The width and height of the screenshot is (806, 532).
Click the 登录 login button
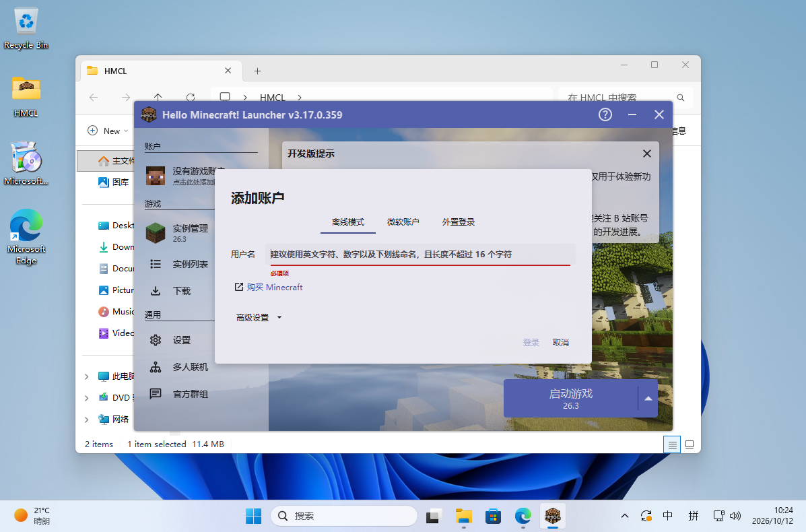click(x=531, y=342)
